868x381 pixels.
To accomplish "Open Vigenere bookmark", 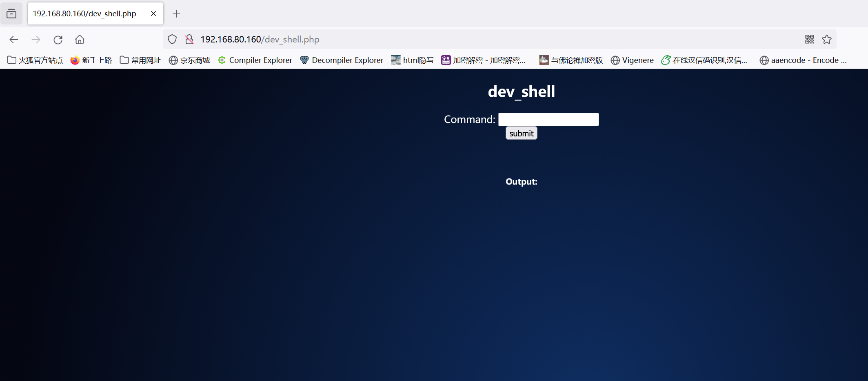I will [632, 60].
